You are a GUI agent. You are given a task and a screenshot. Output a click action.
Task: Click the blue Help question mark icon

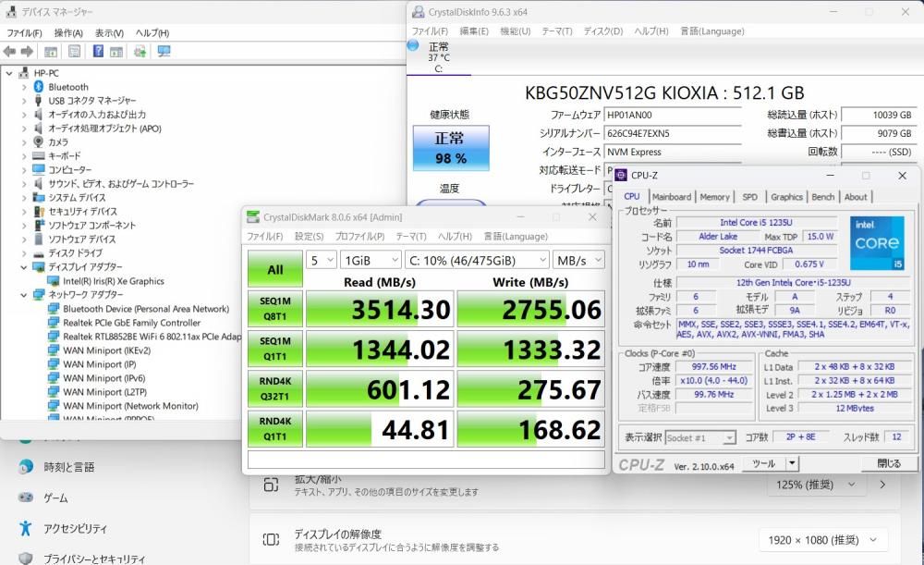pos(98,52)
